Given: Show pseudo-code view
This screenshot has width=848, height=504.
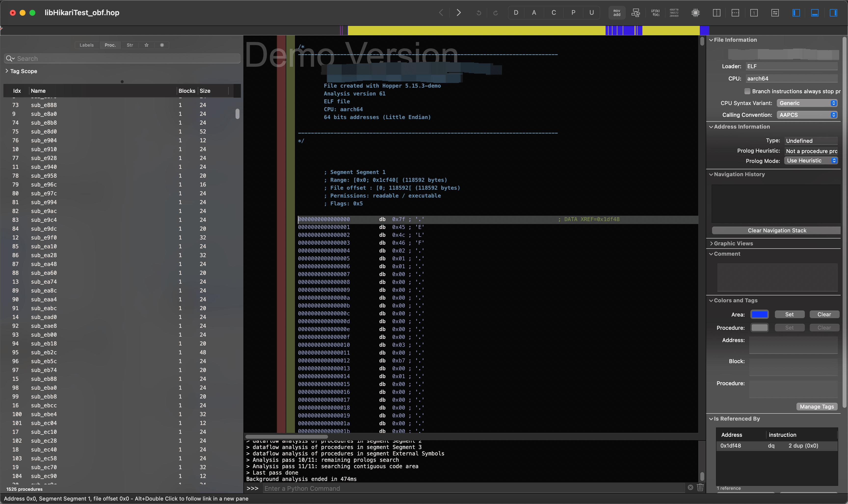Looking at the screenshot, I should [x=655, y=13].
